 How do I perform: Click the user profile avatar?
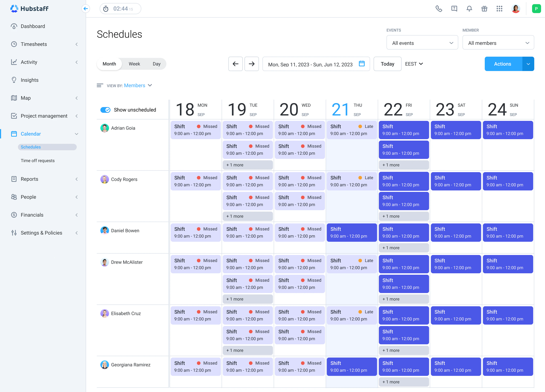pos(516,9)
